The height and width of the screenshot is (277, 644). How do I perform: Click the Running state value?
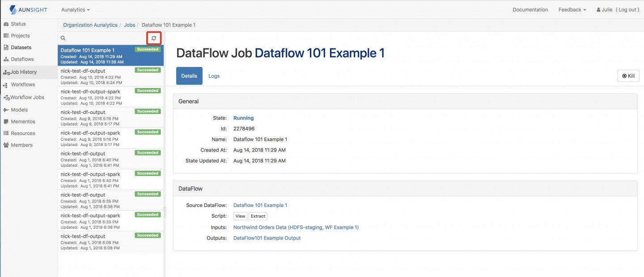pyautogui.click(x=243, y=118)
